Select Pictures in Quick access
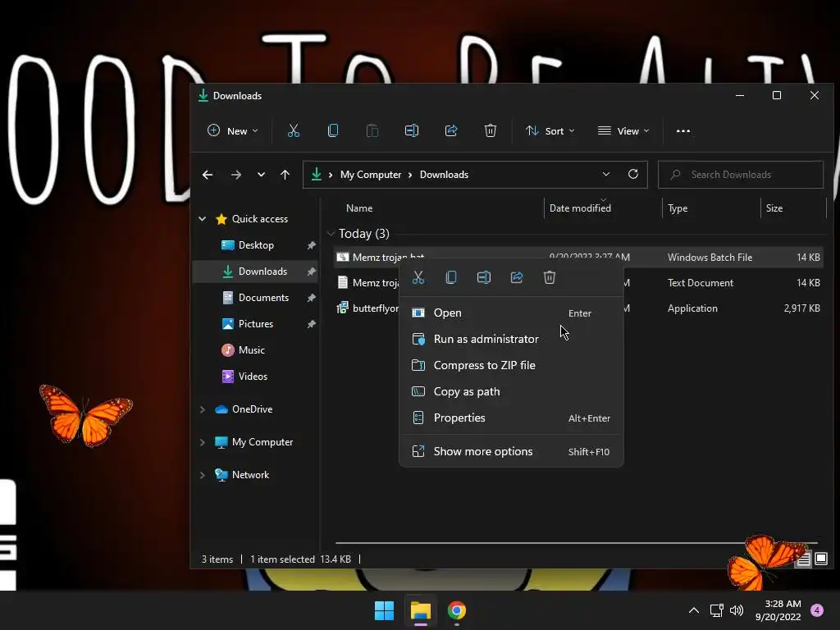This screenshot has height=630, width=840. (256, 324)
